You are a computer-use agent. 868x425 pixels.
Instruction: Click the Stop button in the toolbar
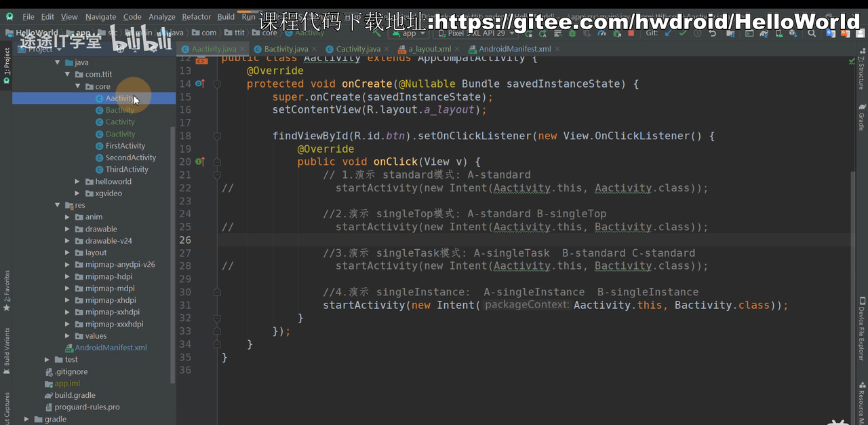pos(631,33)
